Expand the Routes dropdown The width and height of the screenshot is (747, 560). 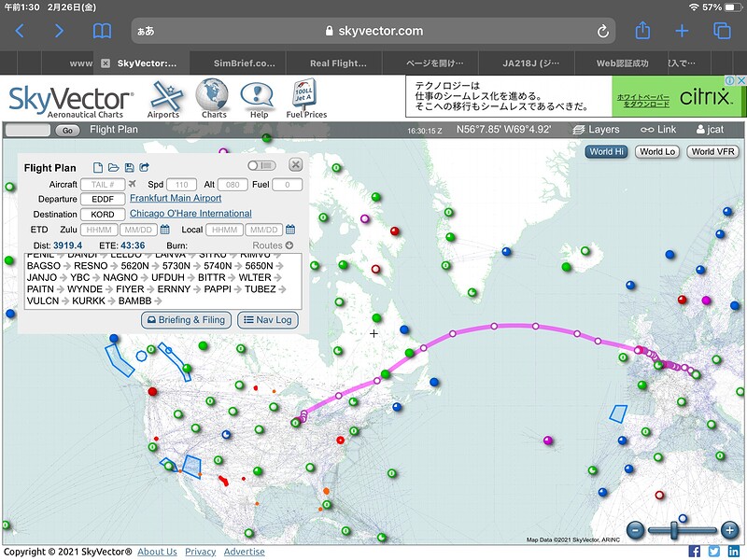tap(273, 245)
